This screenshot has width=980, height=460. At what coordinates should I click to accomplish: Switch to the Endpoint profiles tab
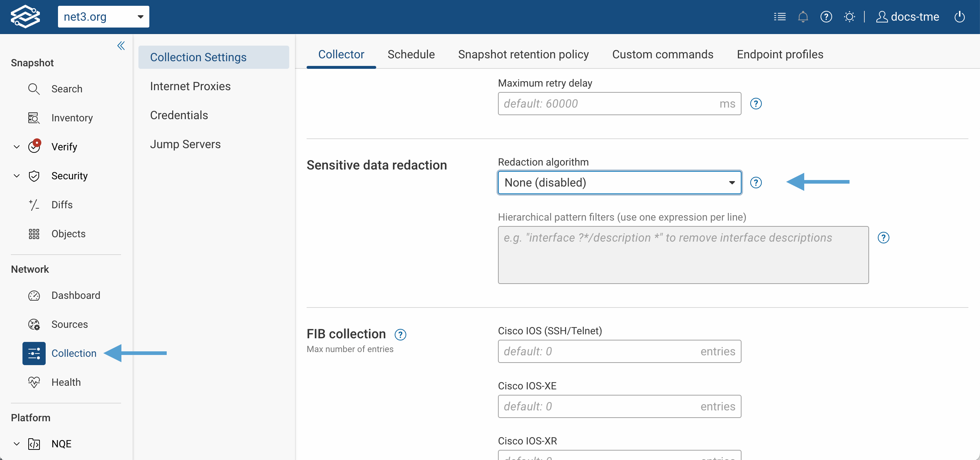780,54
